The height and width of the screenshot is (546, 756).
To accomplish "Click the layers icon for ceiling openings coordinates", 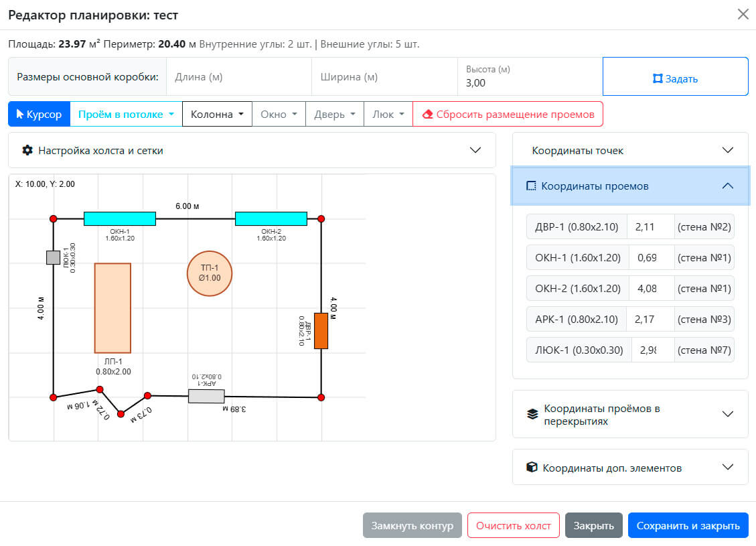I will (x=532, y=414).
